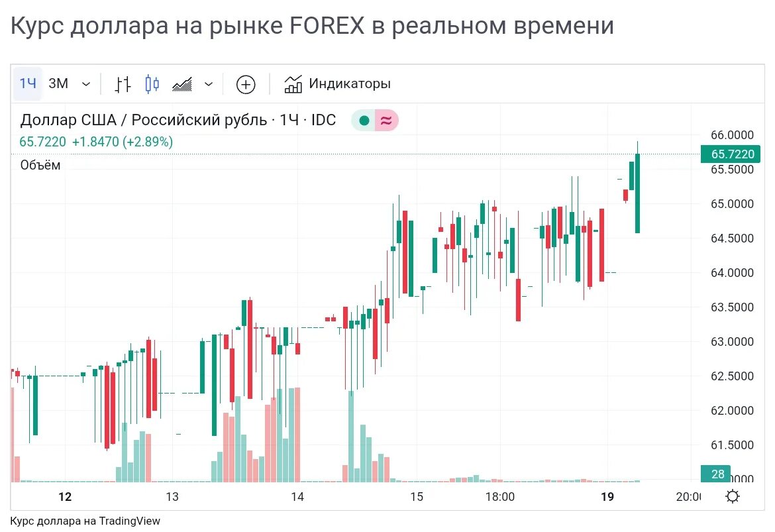
Task: Click the Объём volume indicator label
Action: [40, 165]
